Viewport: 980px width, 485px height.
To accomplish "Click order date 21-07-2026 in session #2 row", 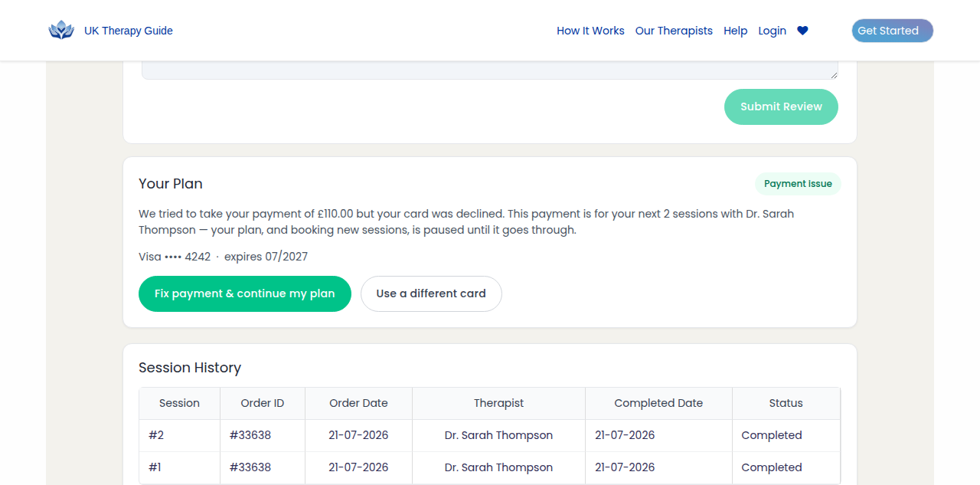I will 358,435.
